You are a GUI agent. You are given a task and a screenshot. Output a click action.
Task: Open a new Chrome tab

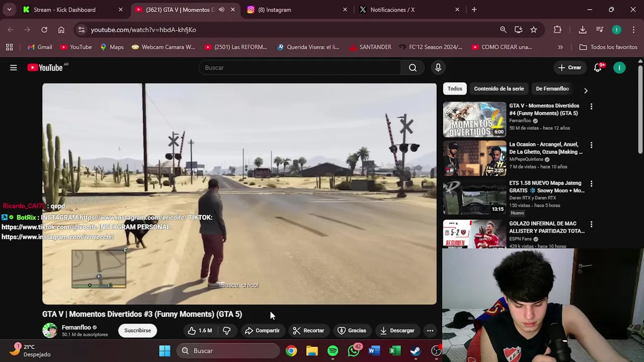[x=474, y=10]
